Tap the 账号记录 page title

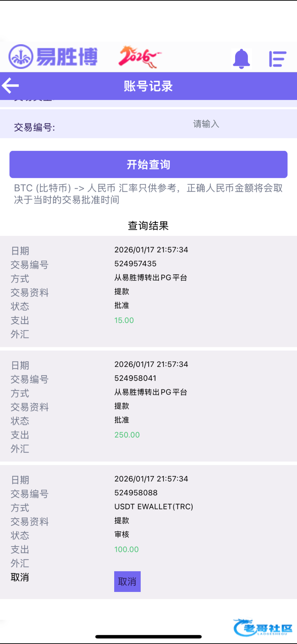[x=148, y=86]
